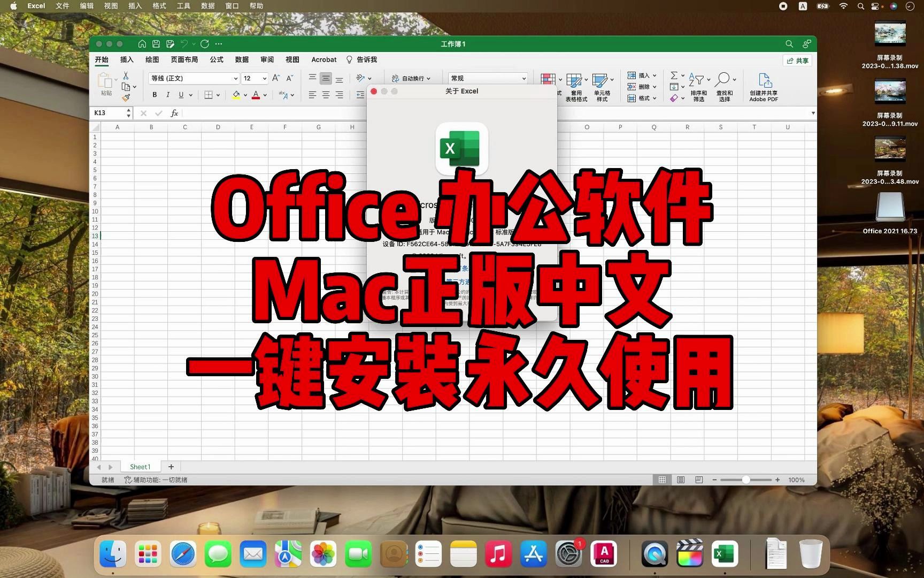Screen dimensions: 924x578
Task: Apply the yellow fill color swatch
Action: (x=236, y=95)
